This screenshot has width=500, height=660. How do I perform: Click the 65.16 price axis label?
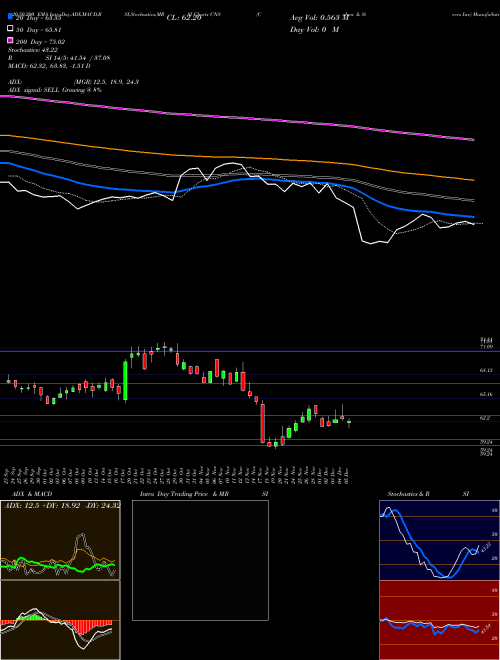click(486, 394)
